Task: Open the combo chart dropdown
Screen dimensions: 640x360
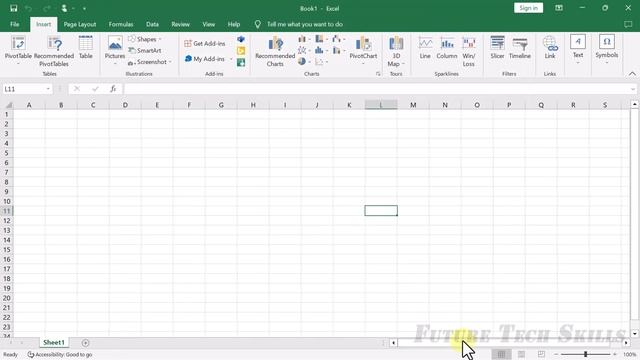Action: pyautogui.click(x=339, y=51)
